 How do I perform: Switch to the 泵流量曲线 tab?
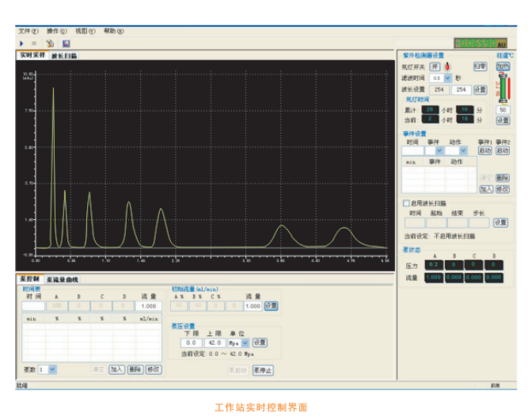63,280
